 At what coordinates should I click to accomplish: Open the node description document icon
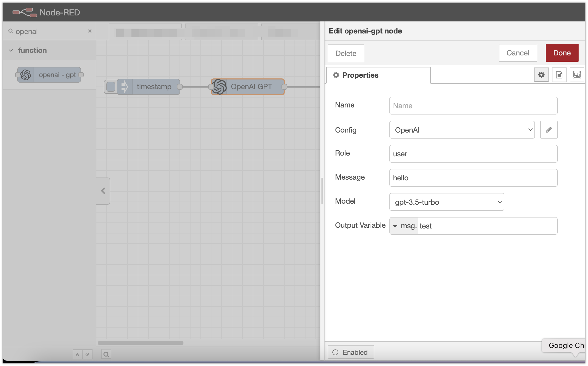(x=559, y=75)
